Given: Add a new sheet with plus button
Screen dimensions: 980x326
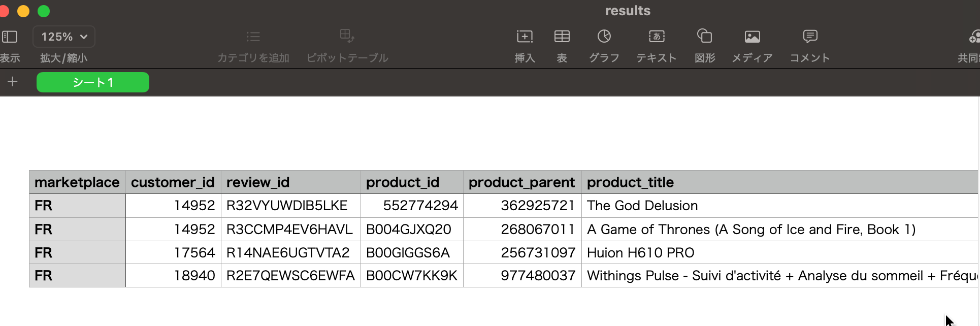Looking at the screenshot, I should 13,82.
